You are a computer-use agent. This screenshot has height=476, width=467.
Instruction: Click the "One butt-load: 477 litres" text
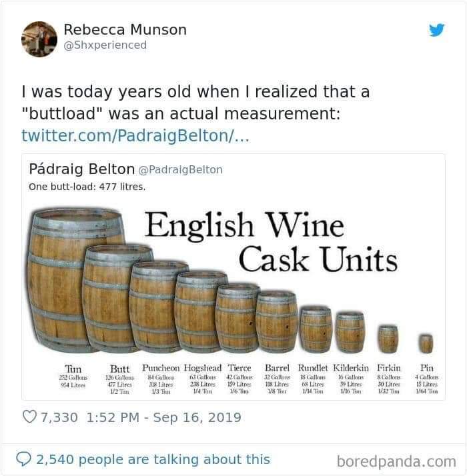(x=87, y=187)
